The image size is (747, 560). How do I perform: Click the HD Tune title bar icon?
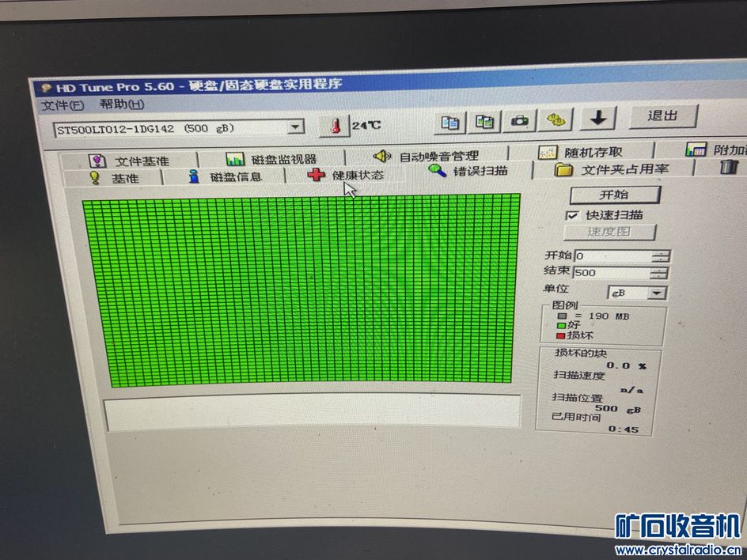pyautogui.click(x=46, y=88)
